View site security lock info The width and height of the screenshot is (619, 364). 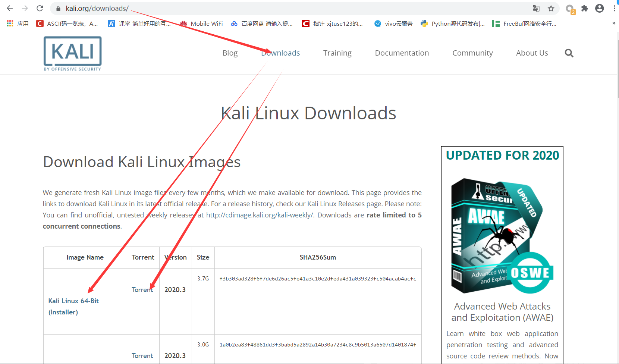58,9
